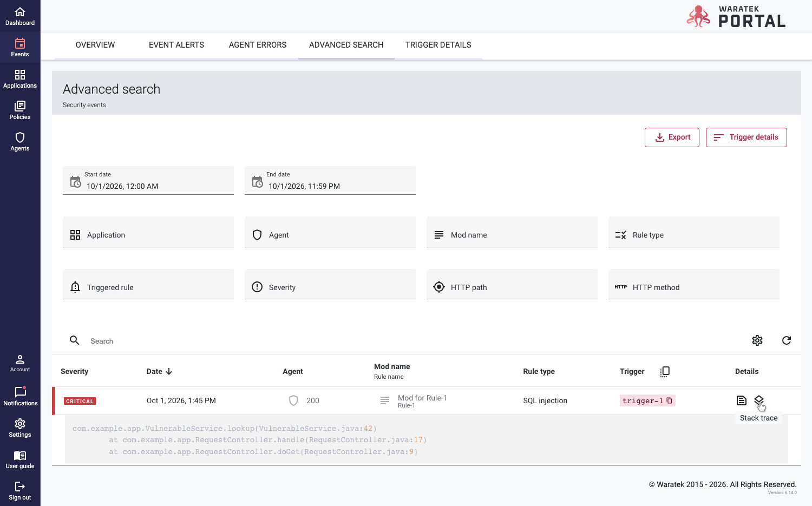Click the Search input field
The image size is (812, 506).
411,341
